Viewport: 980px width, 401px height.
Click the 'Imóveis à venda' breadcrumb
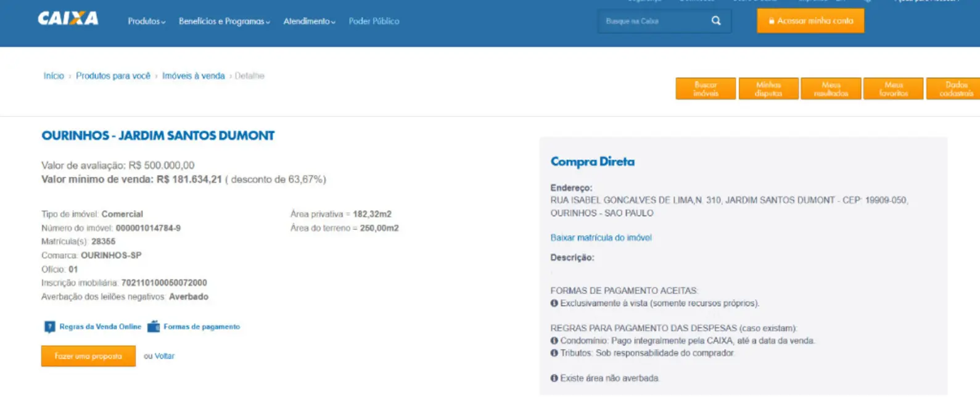[193, 76]
